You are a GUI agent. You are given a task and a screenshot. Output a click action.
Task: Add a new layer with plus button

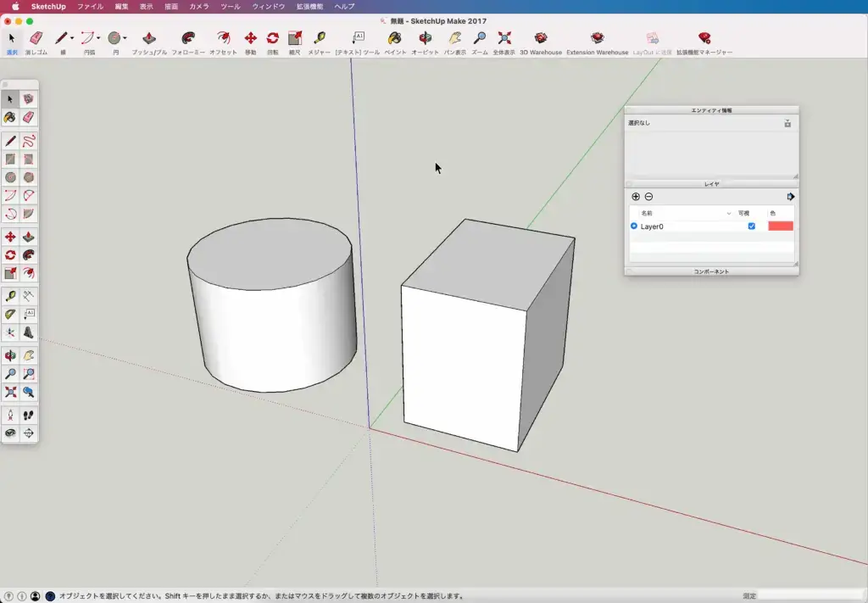(636, 197)
